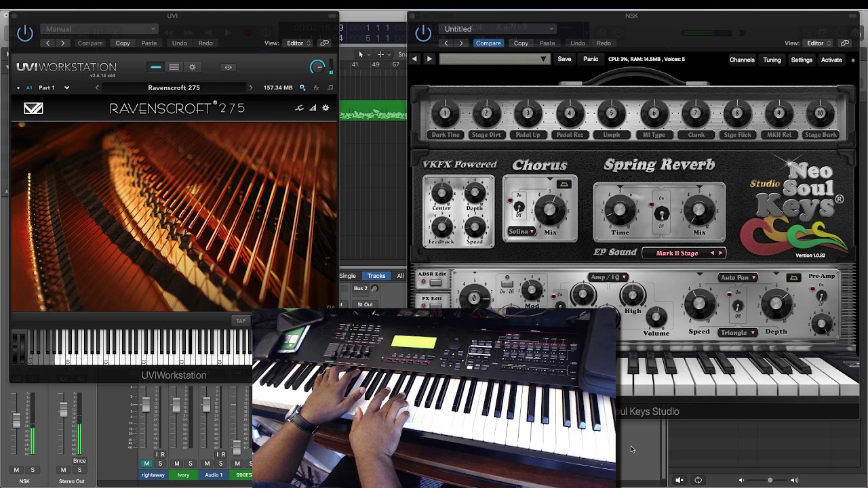Toggle the UVI Workstation eye icon
The height and width of the screenshot is (488, 868).
point(228,67)
